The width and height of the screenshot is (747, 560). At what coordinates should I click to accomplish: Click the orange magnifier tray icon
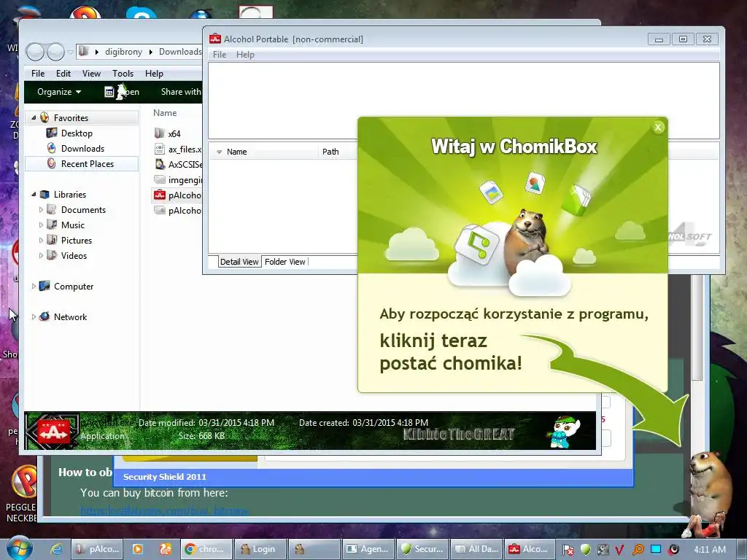click(638, 550)
